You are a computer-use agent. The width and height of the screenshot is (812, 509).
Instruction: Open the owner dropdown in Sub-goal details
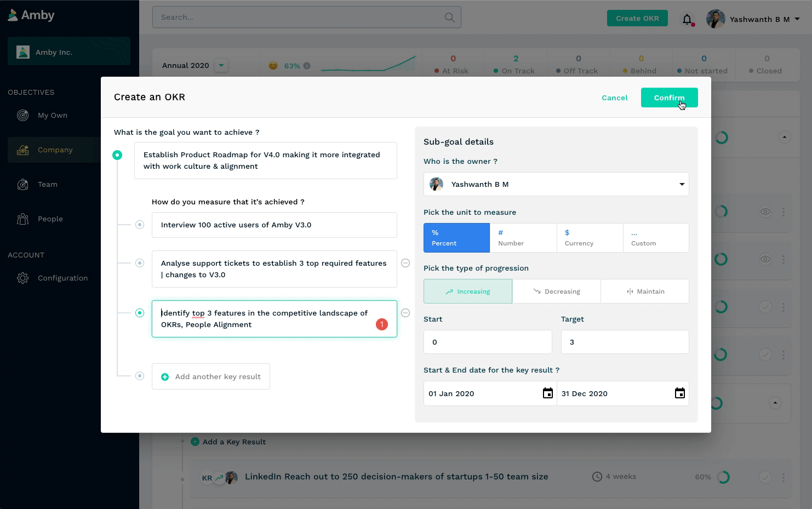click(556, 184)
